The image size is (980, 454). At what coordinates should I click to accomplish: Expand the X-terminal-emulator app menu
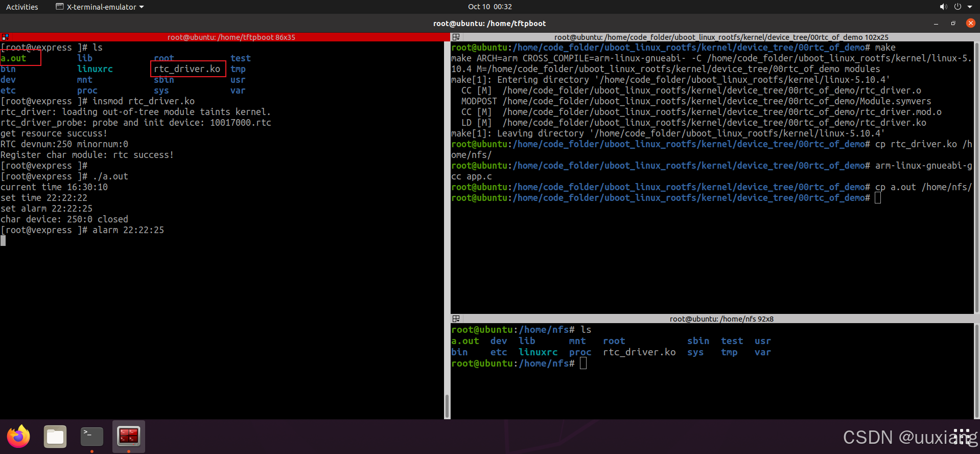pos(100,7)
